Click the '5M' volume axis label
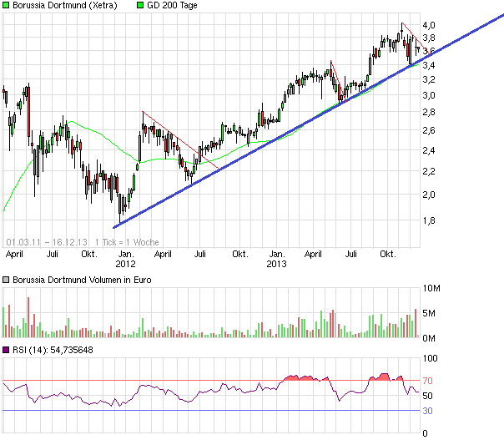The height and width of the screenshot is (440, 504). (x=429, y=313)
